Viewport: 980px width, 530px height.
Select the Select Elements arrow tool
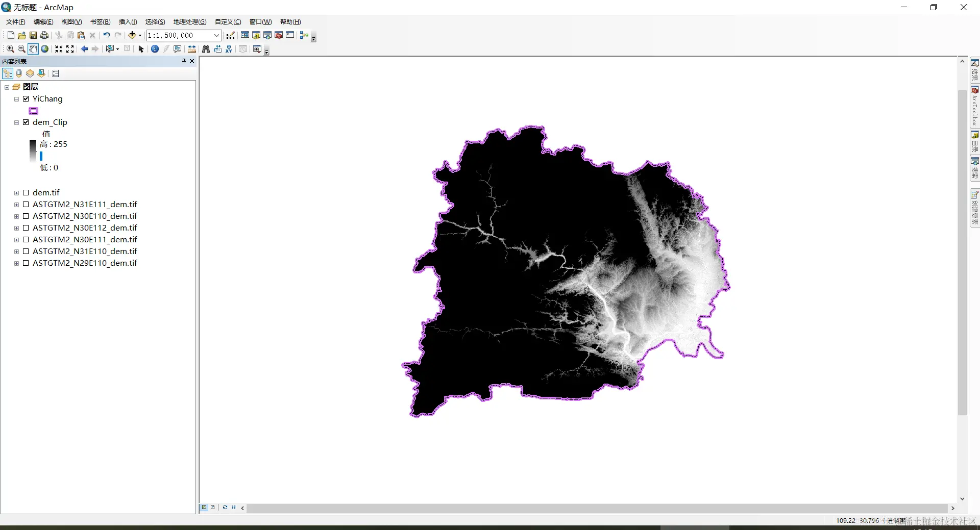pos(141,49)
